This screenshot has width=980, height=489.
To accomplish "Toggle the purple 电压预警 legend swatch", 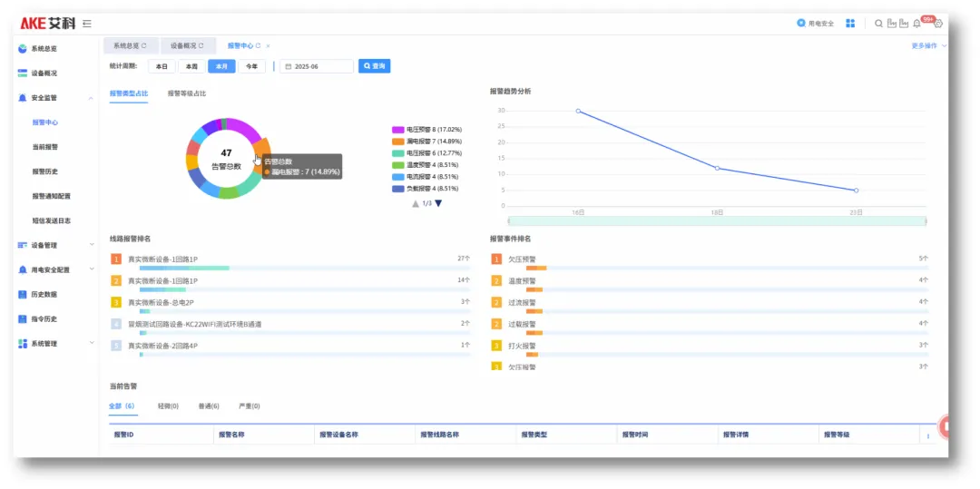I will click(x=397, y=130).
